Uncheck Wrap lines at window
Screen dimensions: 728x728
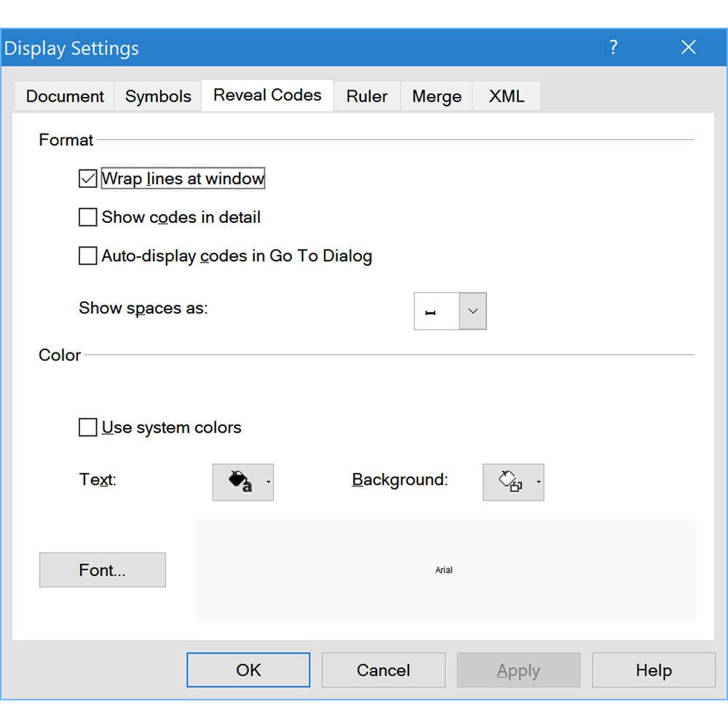(88, 178)
